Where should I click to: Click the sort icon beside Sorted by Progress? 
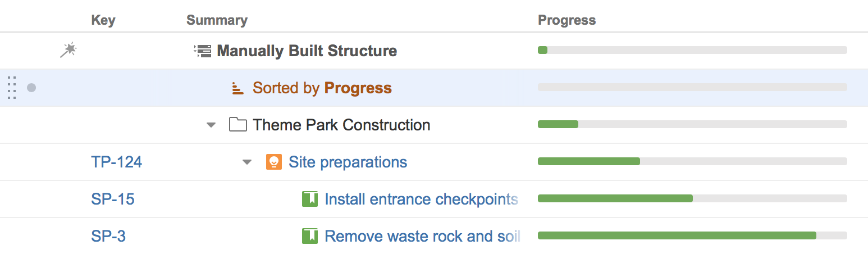tap(238, 88)
